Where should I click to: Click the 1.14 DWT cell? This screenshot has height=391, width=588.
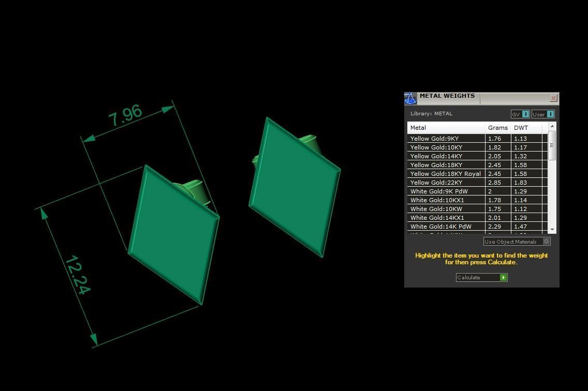526,200
